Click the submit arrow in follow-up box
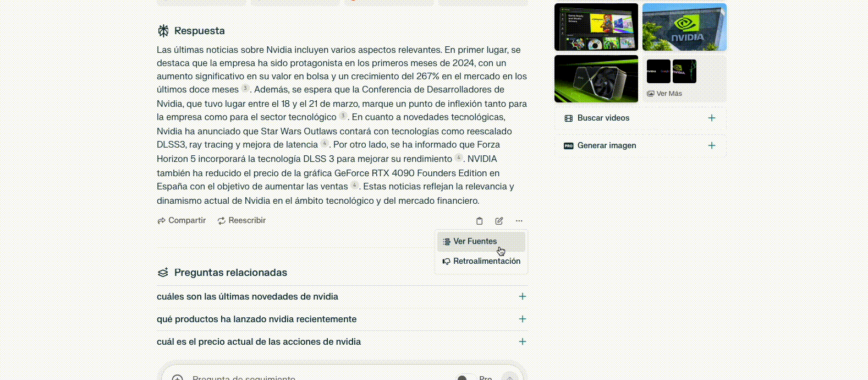The image size is (868, 380). pyautogui.click(x=510, y=377)
